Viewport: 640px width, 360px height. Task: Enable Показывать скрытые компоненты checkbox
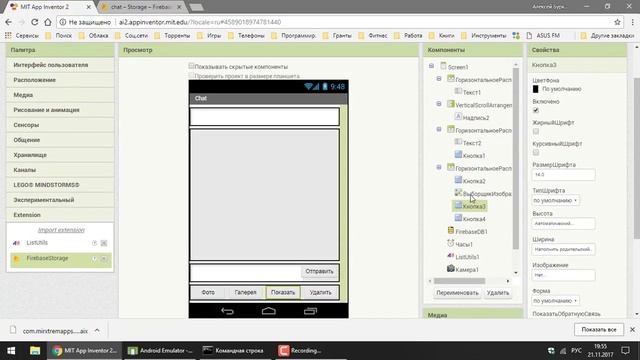click(191, 66)
